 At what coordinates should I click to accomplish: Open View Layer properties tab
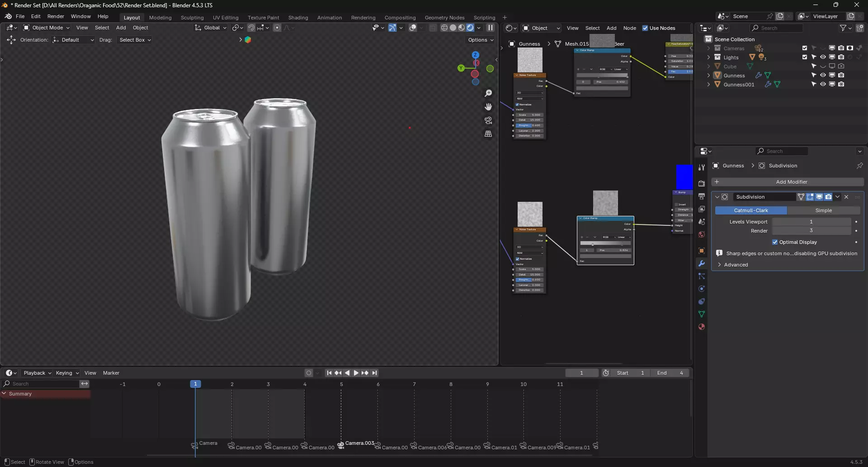click(702, 209)
